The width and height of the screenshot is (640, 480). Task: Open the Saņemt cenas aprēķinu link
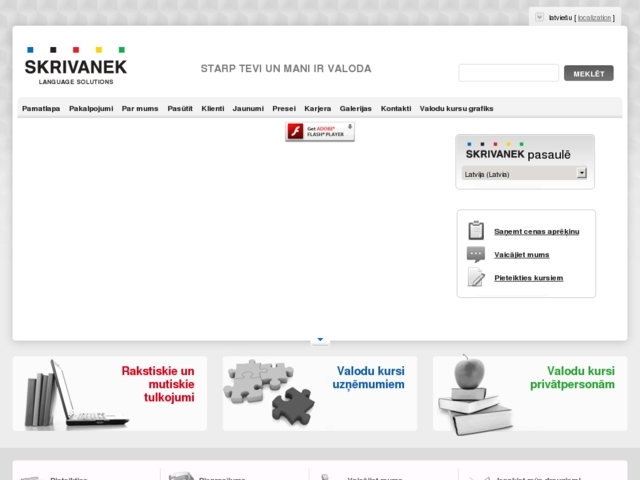536,231
